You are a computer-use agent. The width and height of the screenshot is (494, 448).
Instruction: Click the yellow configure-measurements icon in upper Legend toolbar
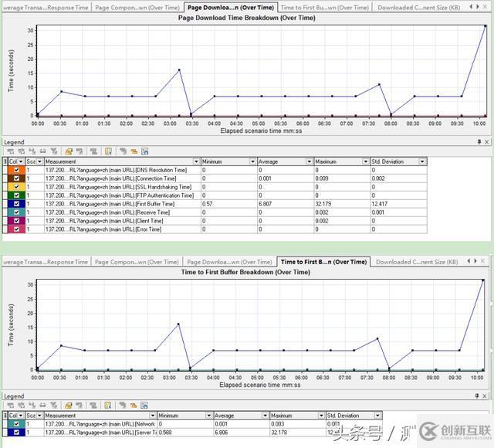pyautogui.click(x=69, y=151)
